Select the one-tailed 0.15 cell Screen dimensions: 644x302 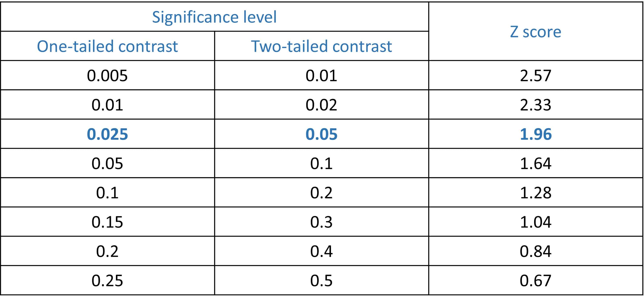coord(107,222)
